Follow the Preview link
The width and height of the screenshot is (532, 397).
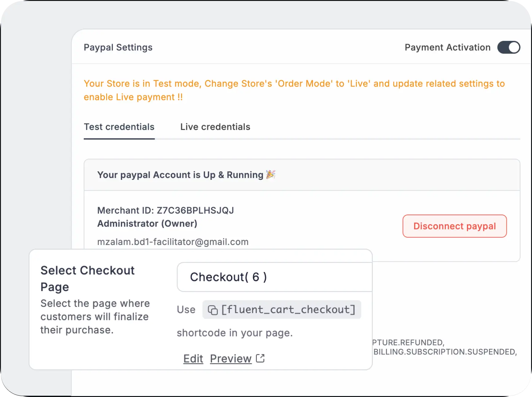coord(231,358)
